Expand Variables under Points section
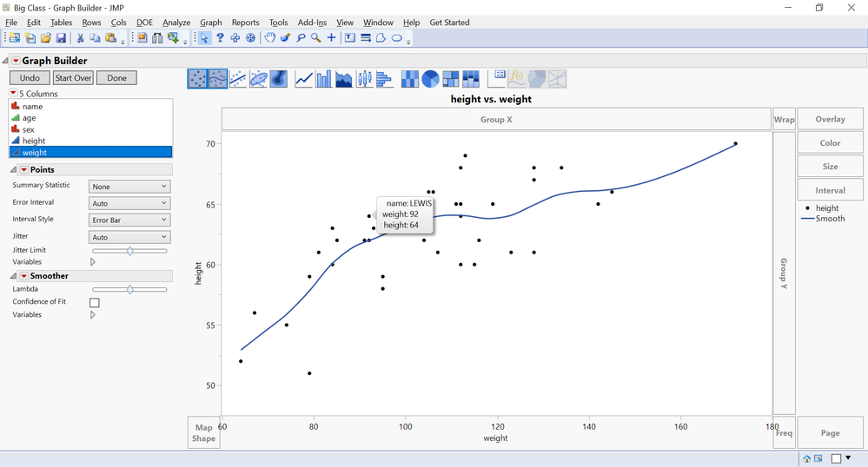The width and height of the screenshot is (868, 467). point(92,262)
